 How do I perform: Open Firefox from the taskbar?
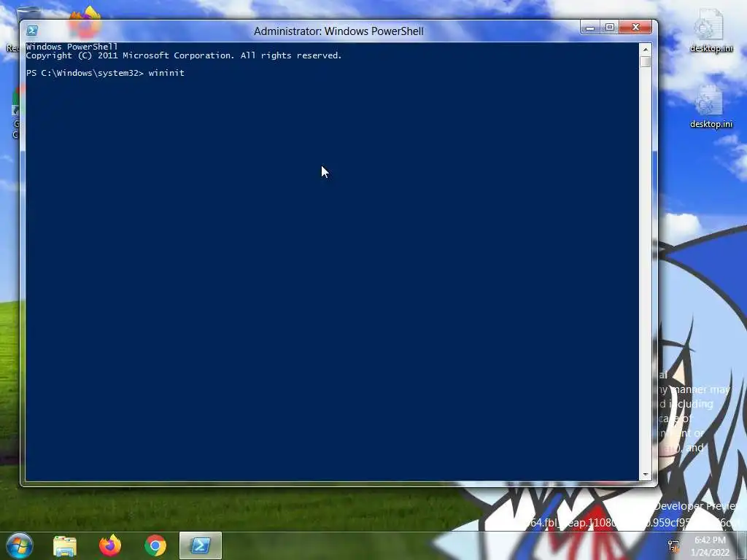(110, 545)
